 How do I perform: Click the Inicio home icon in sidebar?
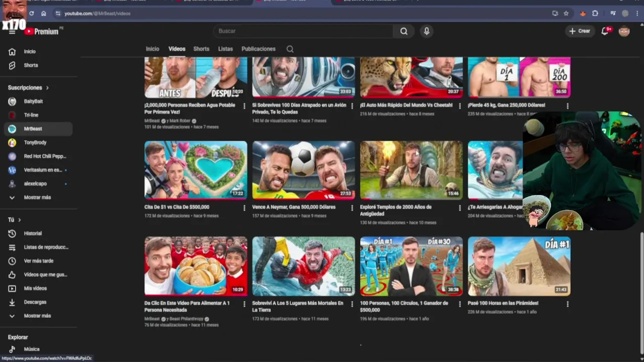12,51
